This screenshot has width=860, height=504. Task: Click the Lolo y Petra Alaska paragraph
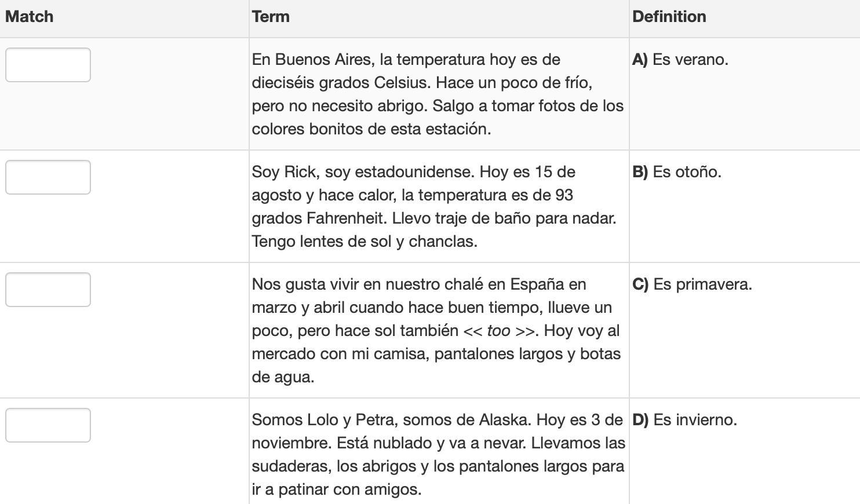pos(438,454)
